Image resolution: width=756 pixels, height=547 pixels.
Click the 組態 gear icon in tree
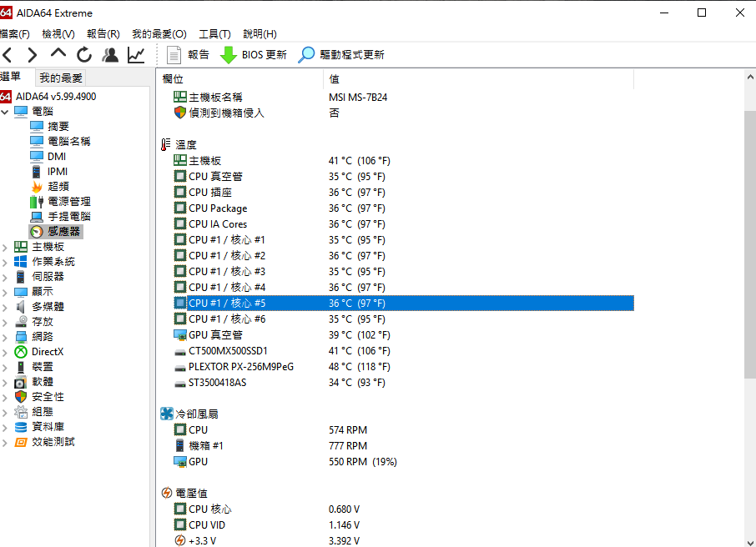21,412
